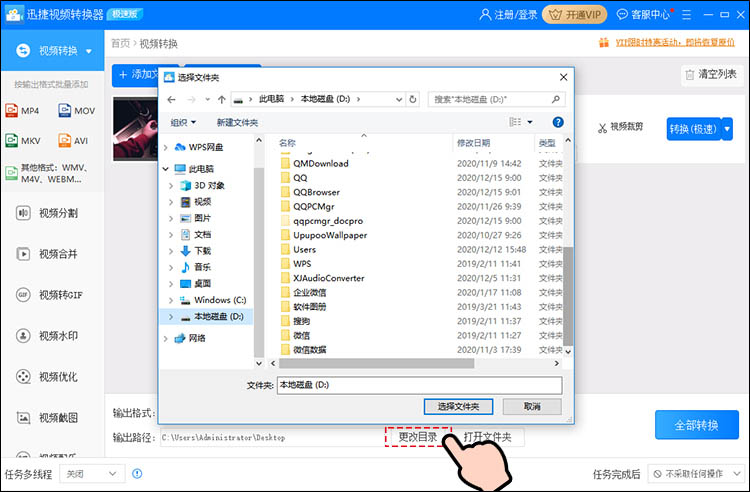The width and height of the screenshot is (750, 492).
Task: Click search magnifier in folder dialog
Action: tap(555, 99)
